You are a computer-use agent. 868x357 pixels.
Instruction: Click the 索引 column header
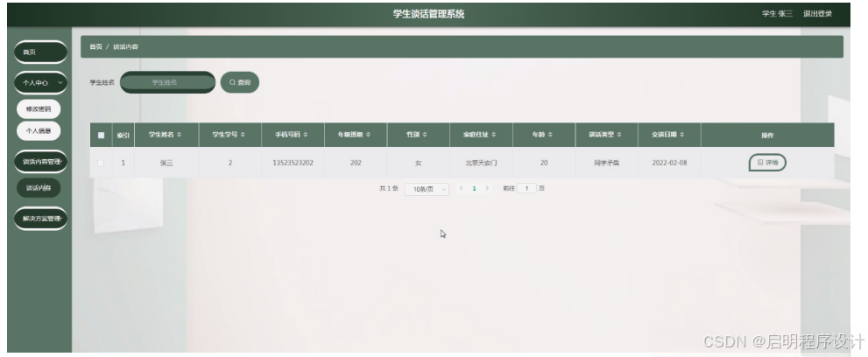pyautogui.click(x=123, y=135)
